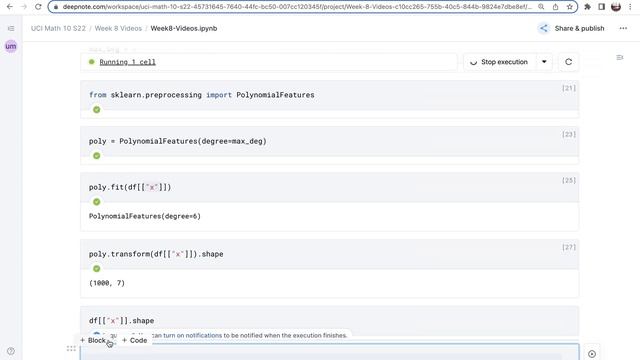Viewport: 640px width, 360px height.
Task: Click the run cell circle button
Action: [592, 354]
